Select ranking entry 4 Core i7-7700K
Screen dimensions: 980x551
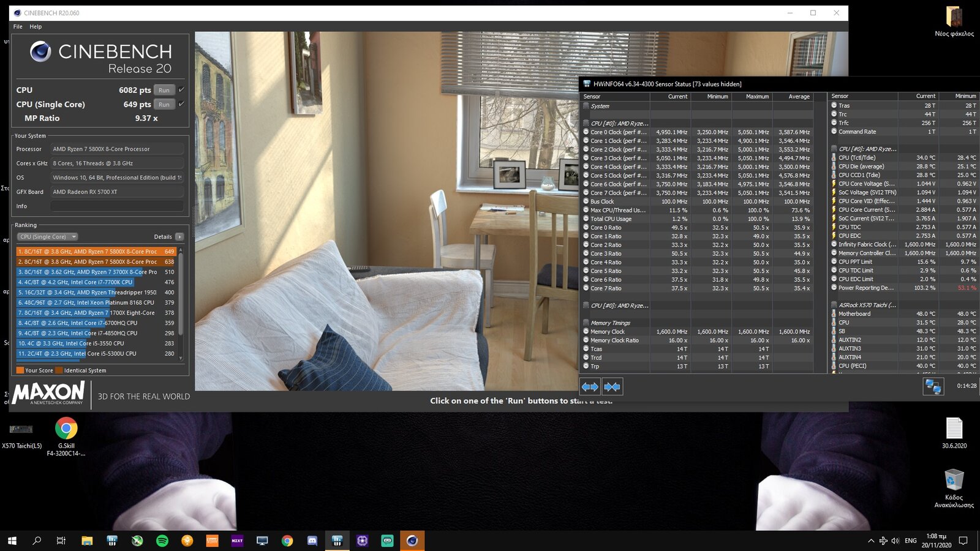(96, 282)
